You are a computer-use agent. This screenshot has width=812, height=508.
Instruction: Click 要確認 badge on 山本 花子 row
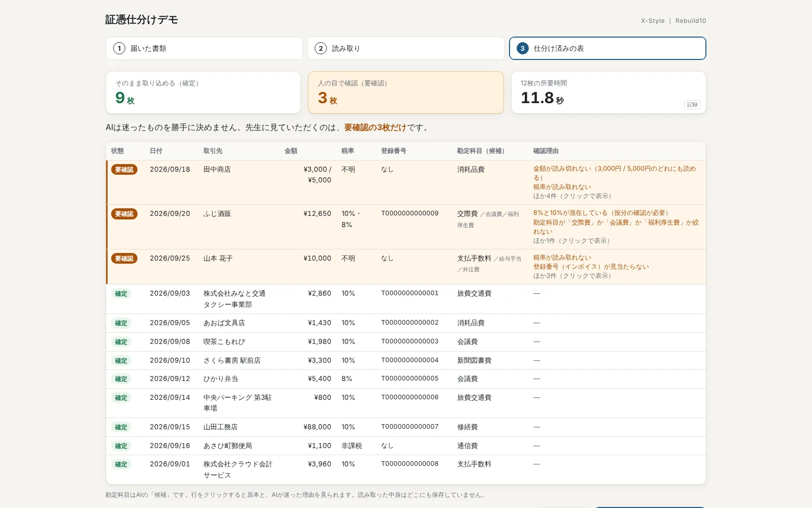point(124,259)
